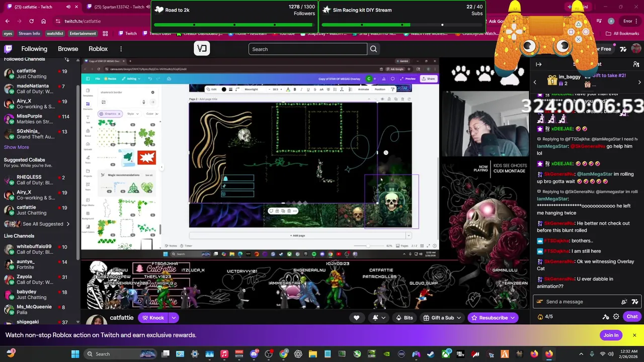Image resolution: width=644 pixels, height=362 pixels.
Task: Open Discord from the taskbar
Action: 254,354
